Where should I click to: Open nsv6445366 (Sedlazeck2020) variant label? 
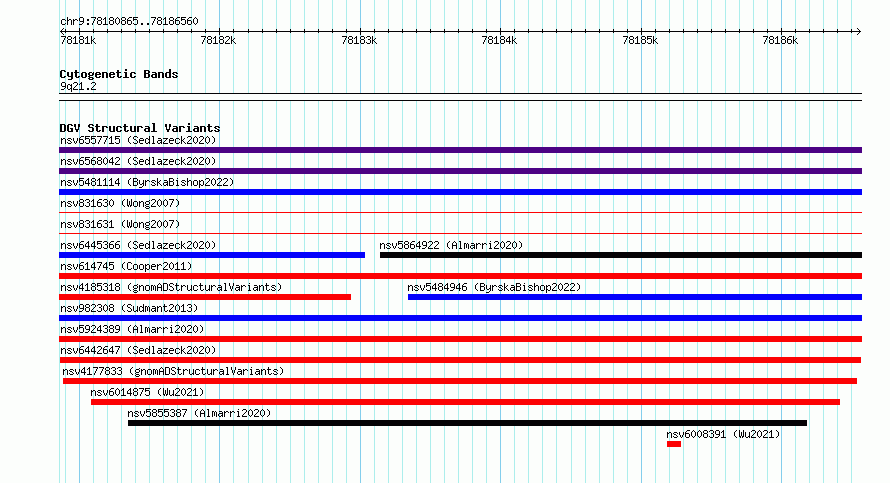(138, 245)
